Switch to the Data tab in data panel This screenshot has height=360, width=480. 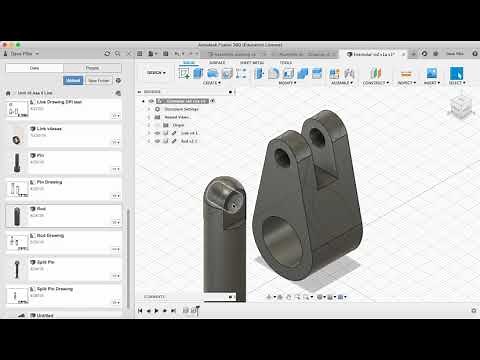coord(34,68)
